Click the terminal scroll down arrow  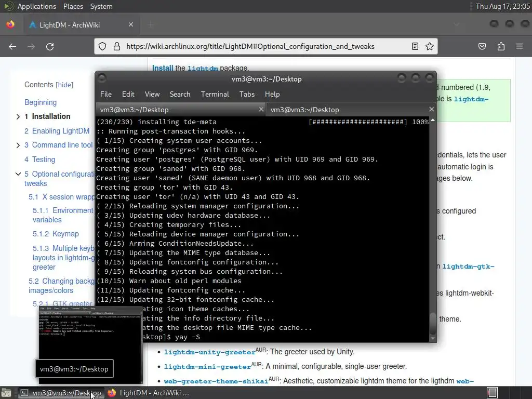[x=433, y=338]
